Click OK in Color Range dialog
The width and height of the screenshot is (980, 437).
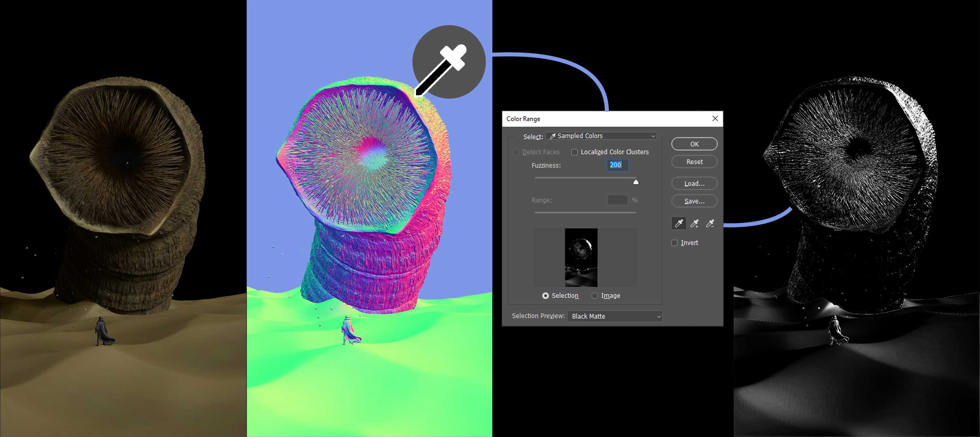(x=694, y=144)
